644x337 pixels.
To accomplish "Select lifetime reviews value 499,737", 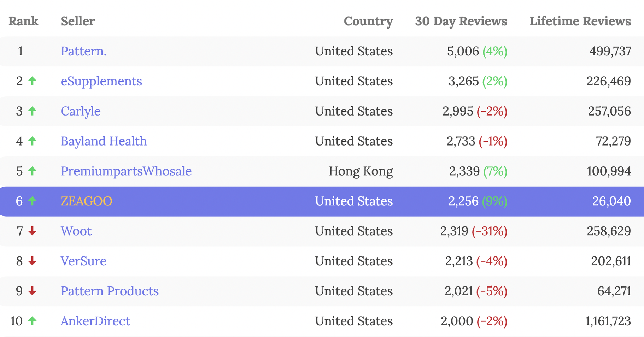I will click(x=610, y=51).
